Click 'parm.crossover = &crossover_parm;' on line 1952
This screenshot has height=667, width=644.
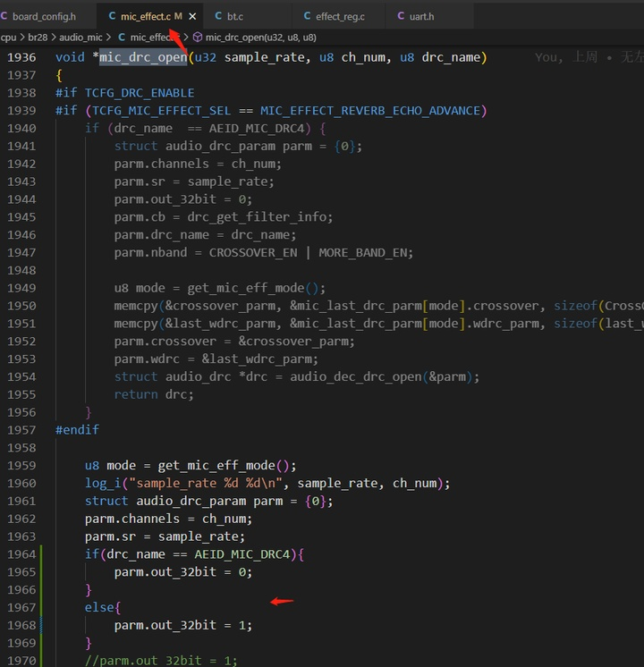pyautogui.click(x=234, y=342)
